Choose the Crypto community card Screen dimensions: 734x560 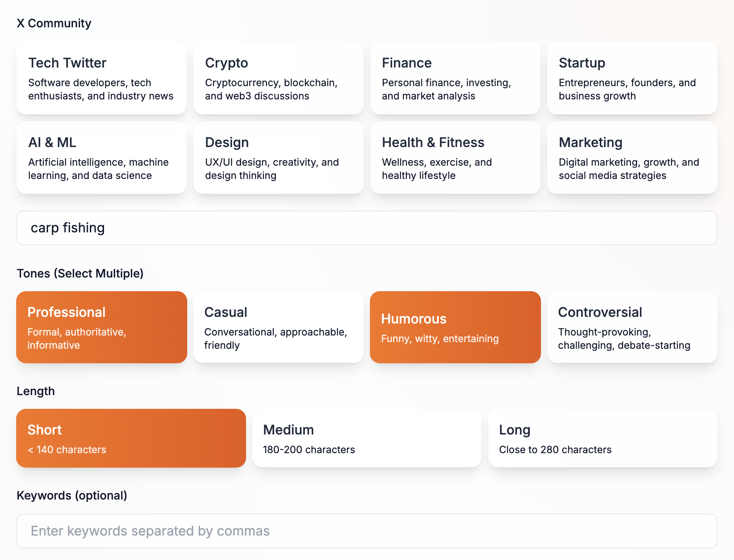tap(278, 78)
